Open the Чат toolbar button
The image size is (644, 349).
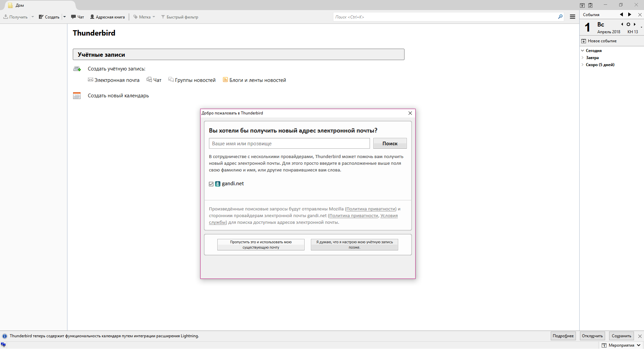(x=77, y=17)
